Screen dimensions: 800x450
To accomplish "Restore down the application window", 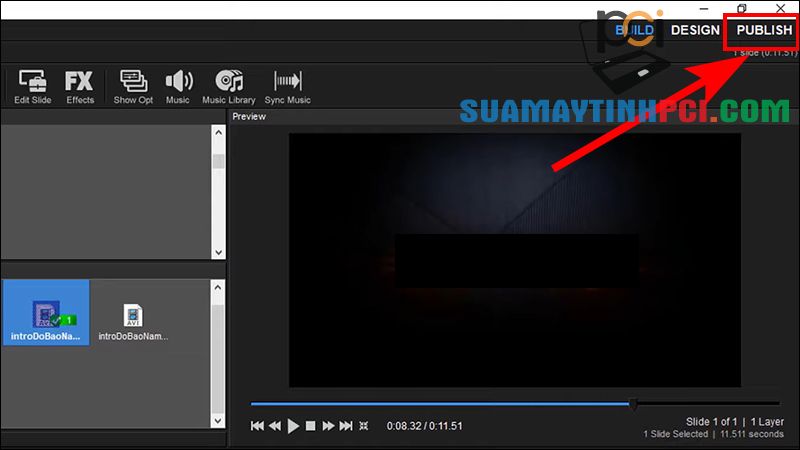I will click(742, 9).
